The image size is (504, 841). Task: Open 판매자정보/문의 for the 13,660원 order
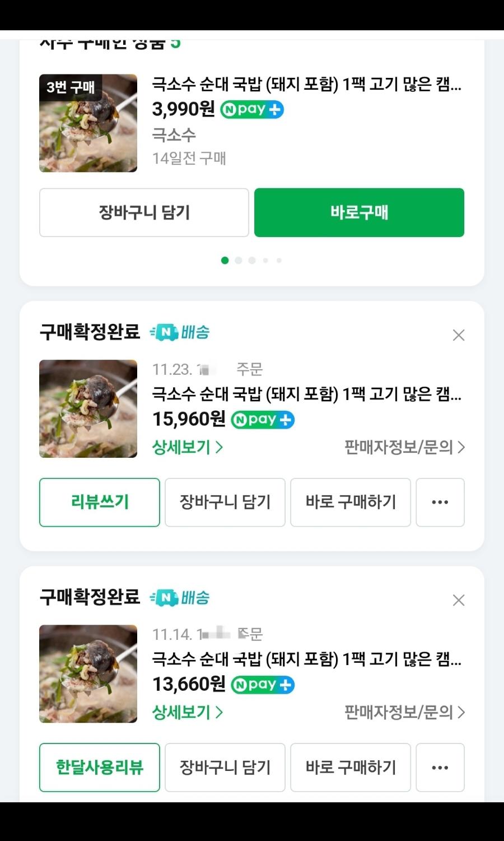[x=404, y=712]
